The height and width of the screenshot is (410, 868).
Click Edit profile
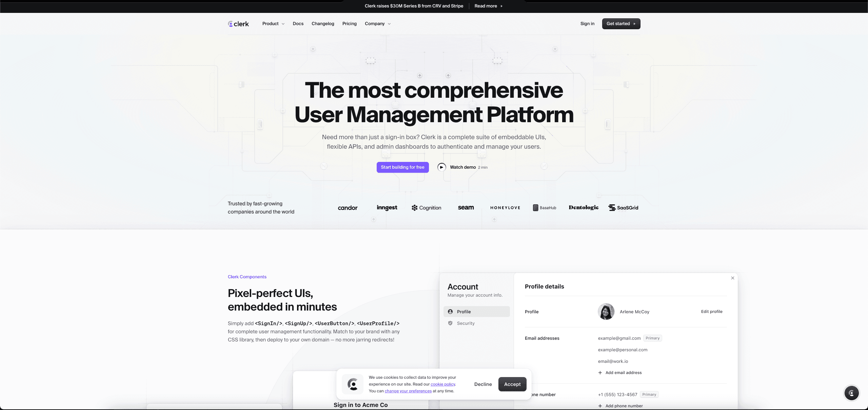coord(712,312)
